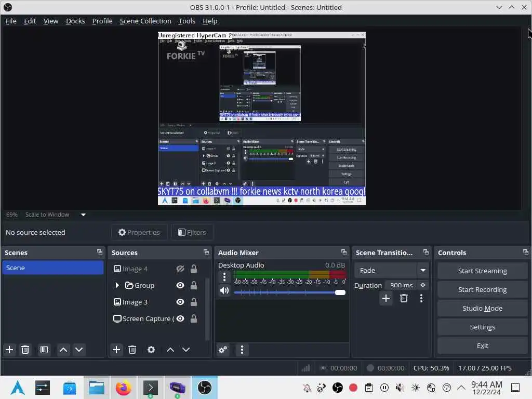This screenshot has height=399, width=532.
Task: Float the Sources dock icon
Action: [206, 252]
